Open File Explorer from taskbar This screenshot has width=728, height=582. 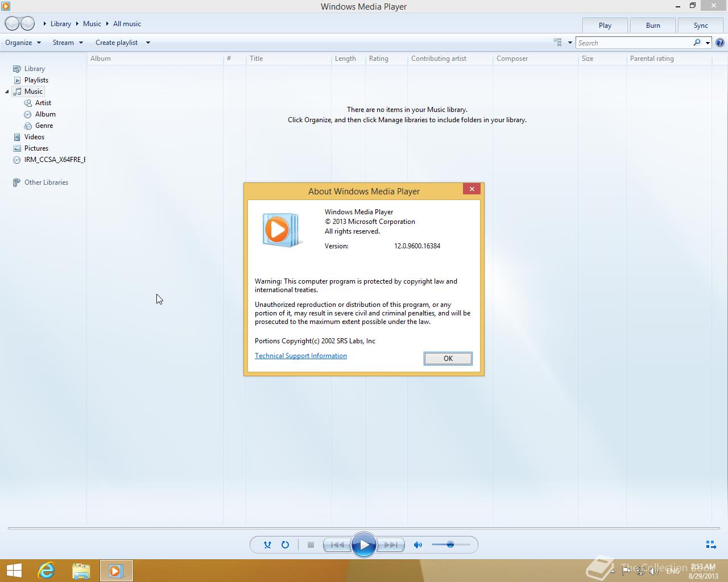[81, 571]
